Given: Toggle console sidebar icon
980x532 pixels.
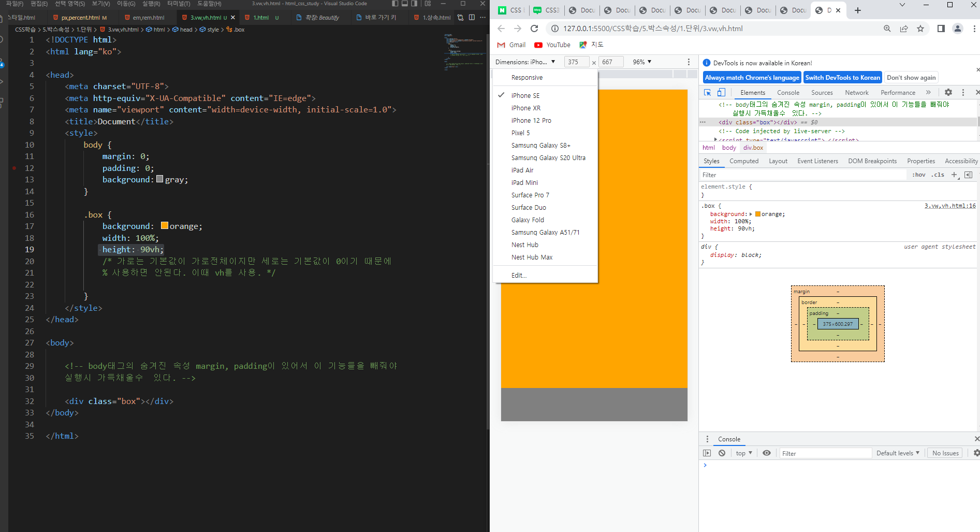Looking at the screenshot, I should (x=707, y=453).
